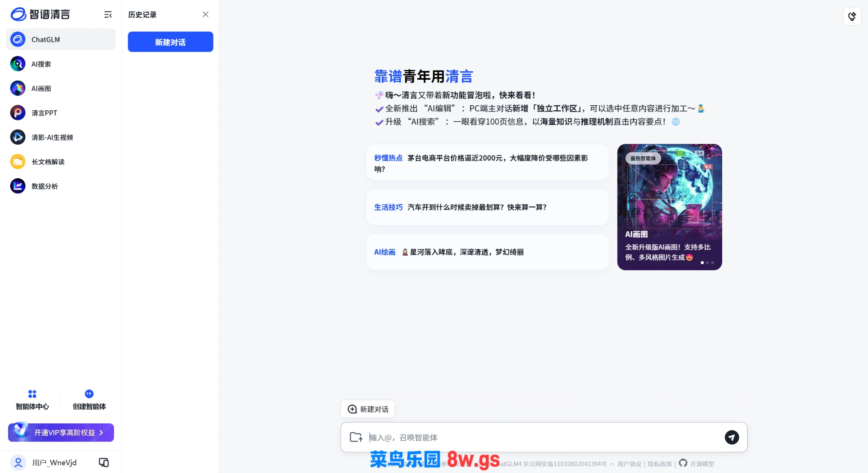Click the 清言PPT red P icon

coord(18,113)
